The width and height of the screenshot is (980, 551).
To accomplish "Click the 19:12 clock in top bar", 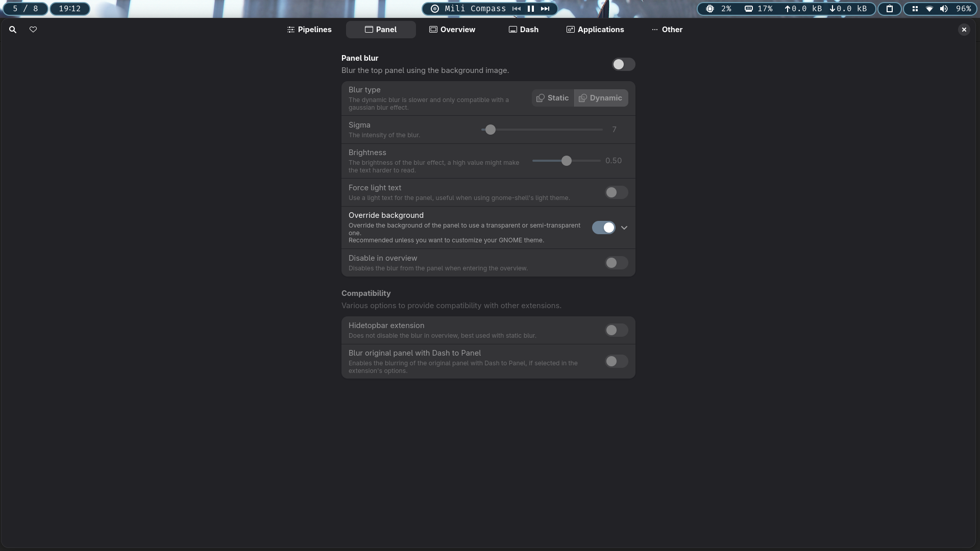I will pos(69,9).
